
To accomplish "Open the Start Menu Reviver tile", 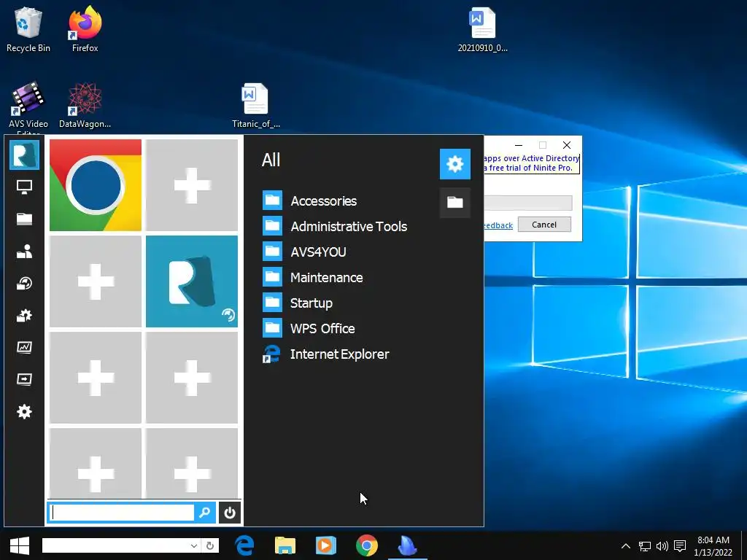I will click(x=192, y=281).
